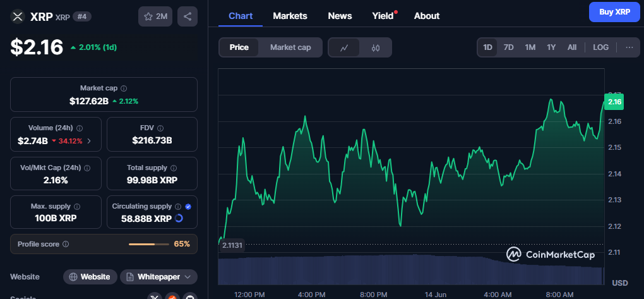Expand Volume (24h) details chevron
The image size is (644, 299).
click(89, 141)
